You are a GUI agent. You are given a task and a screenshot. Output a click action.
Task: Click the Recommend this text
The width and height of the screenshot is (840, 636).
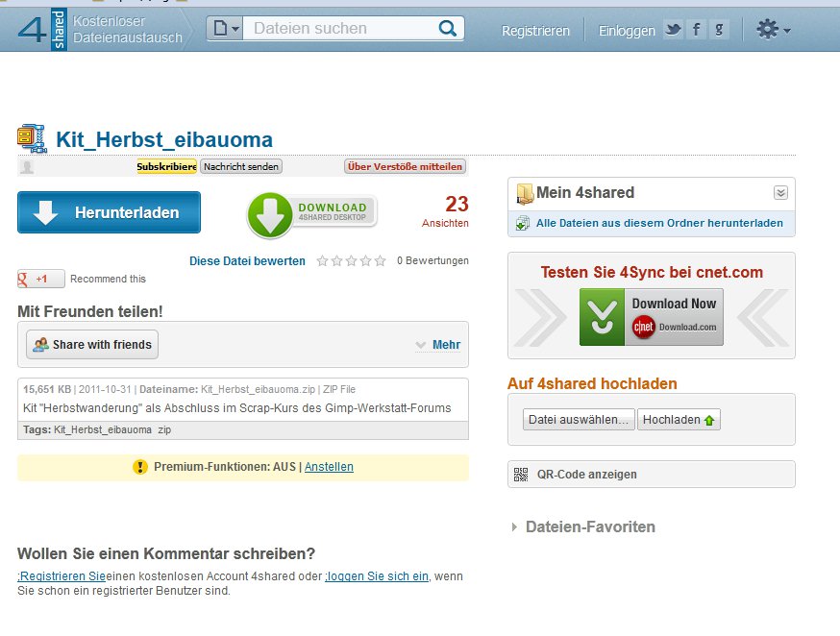click(108, 279)
